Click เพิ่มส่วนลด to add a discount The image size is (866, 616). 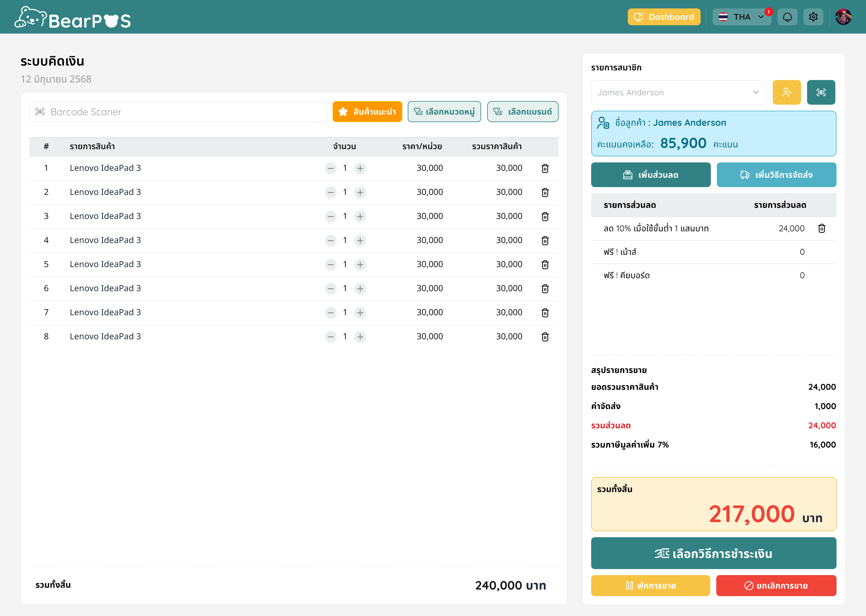click(651, 175)
